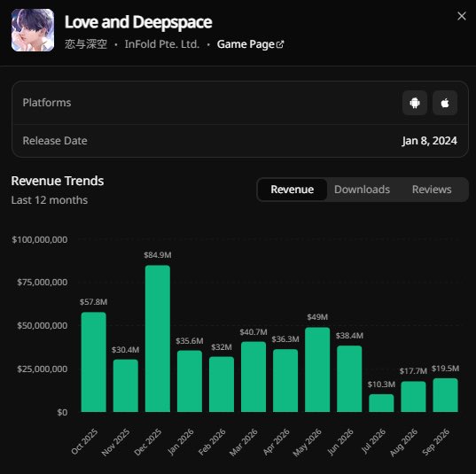Viewport: 476px width, 474px height.
Task: Click the Nov 2025 revenue bar
Action: pos(126,385)
